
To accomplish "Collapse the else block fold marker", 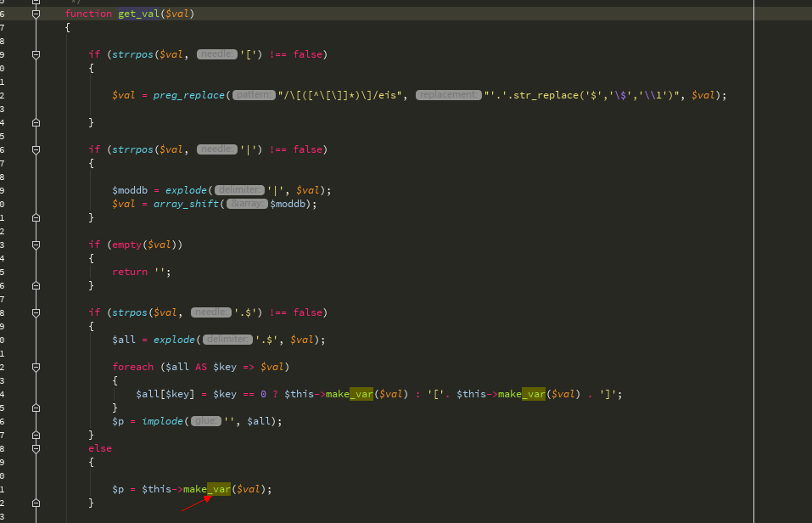I will 36,448.
